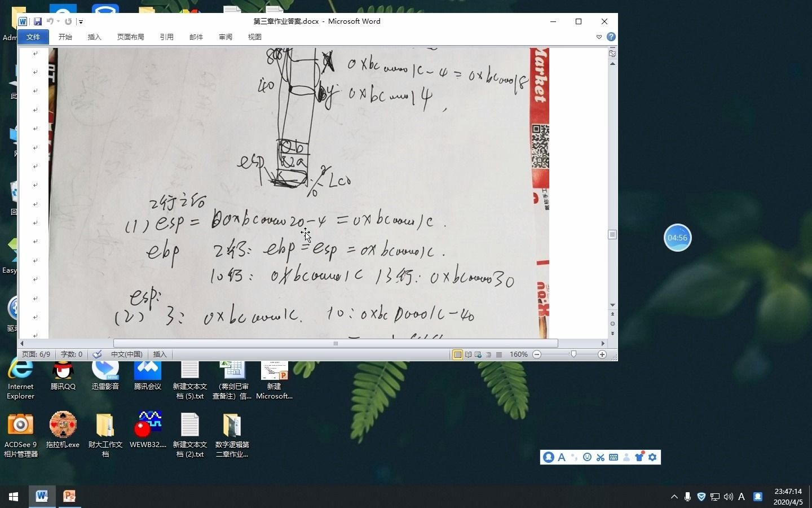Click vertical scrollbar down arrow
Viewport: 812px width, 508px height.
click(x=612, y=305)
